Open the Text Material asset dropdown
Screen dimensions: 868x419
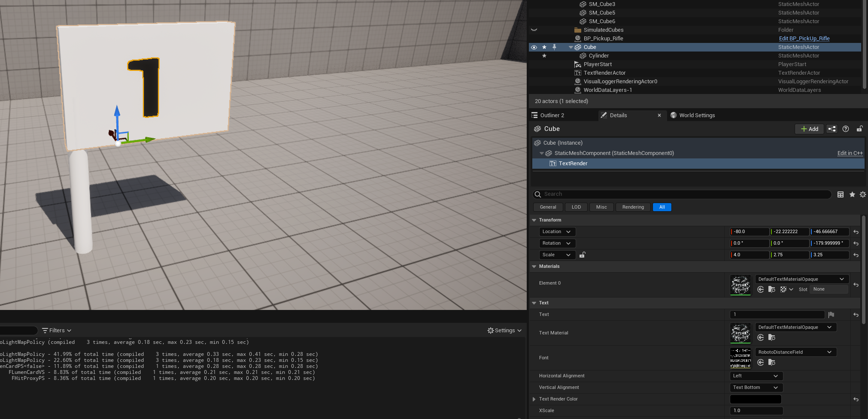[796, 327]
